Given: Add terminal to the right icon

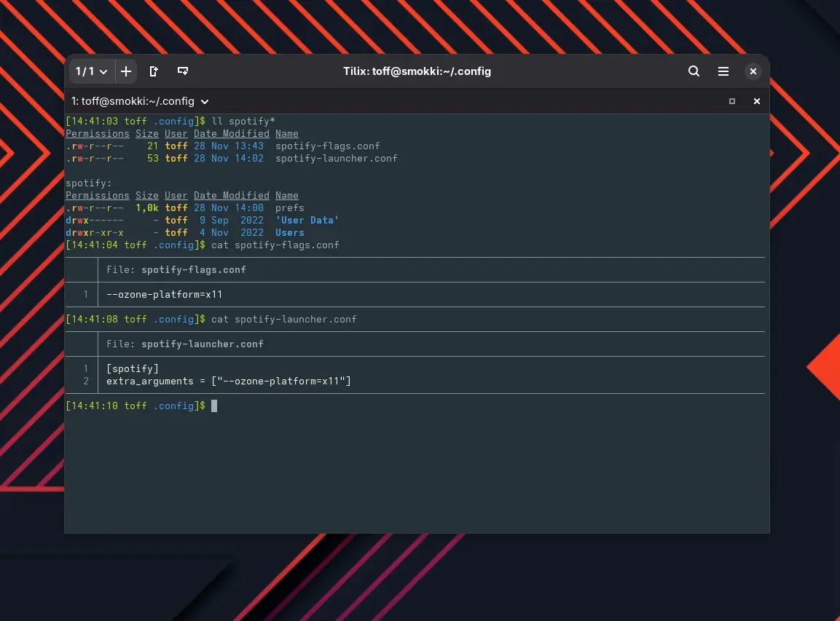Looking at the screenshot, I should click(x=154, y=71).
